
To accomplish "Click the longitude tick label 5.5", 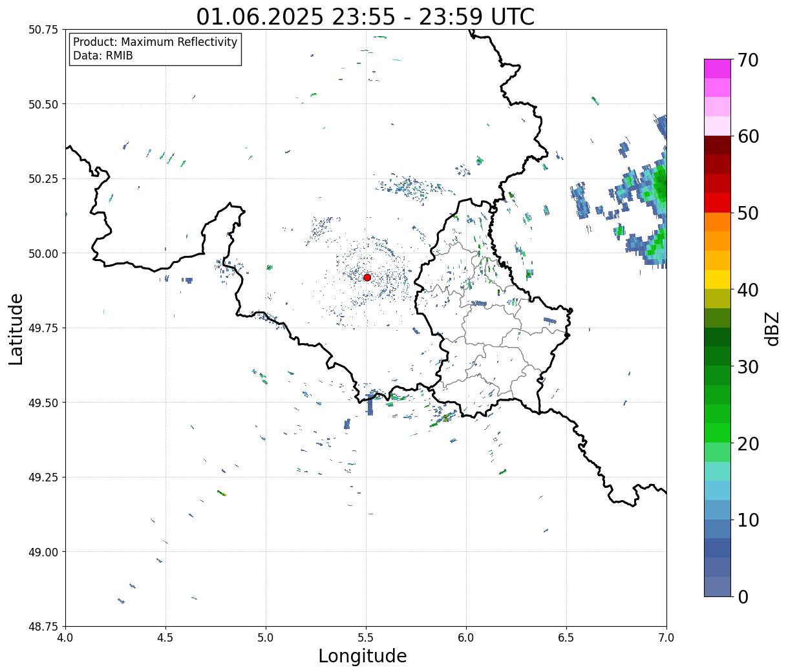I will coord(366,637).
